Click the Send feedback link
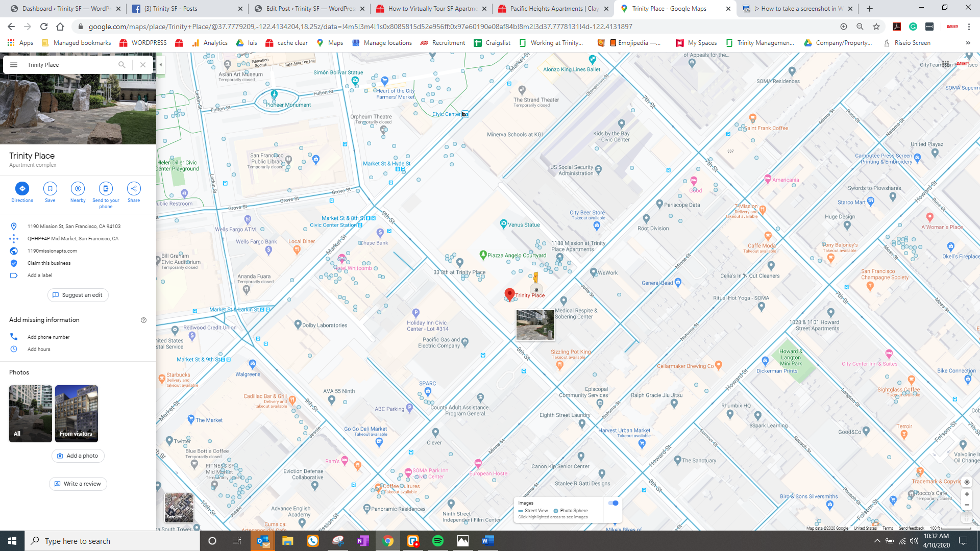This screenshot has height=551, width=980. pos(911,528)
